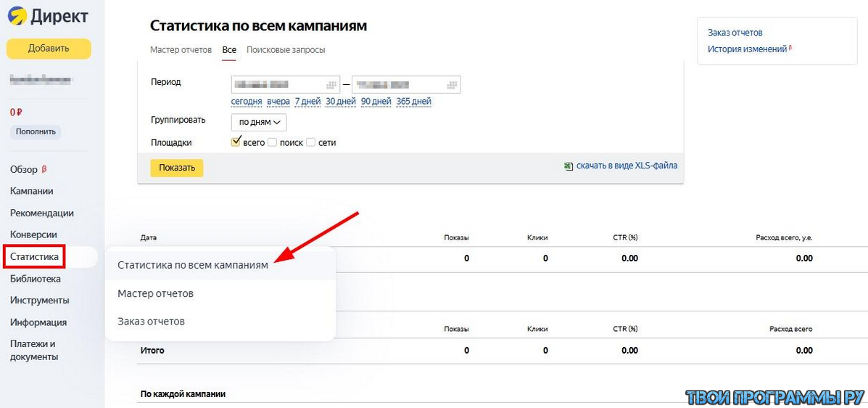Screen dimensions: 868x408
Task: Open the Yandex Direct logo home
Action: click(48, 16)
